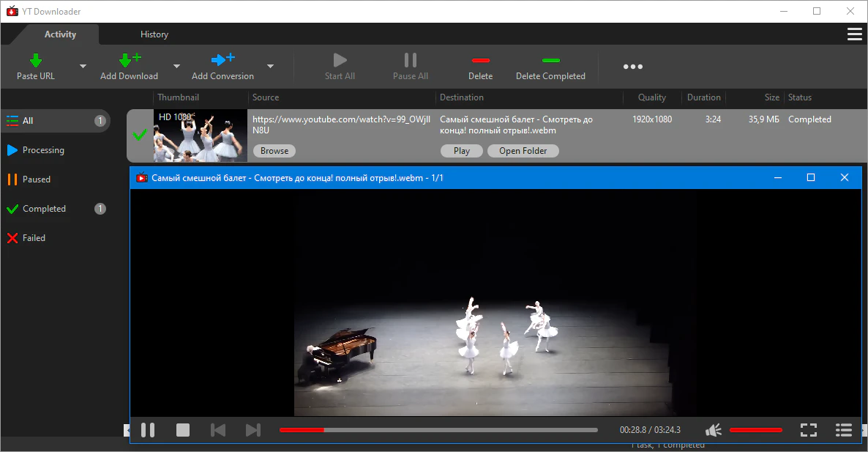This screenshot has width=868, height=452.
Task: Select the Completed filter in sidebar
Action: [x=44, y=209]
